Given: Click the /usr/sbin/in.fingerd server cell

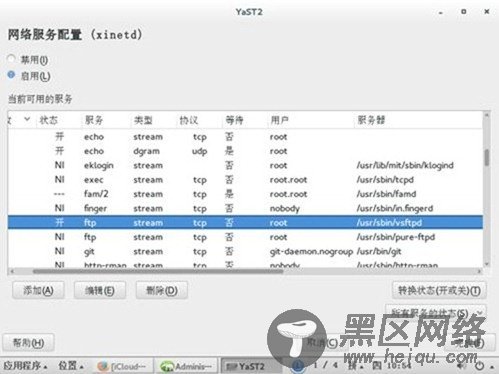Looking at the screenshot, I should point(395,208).
